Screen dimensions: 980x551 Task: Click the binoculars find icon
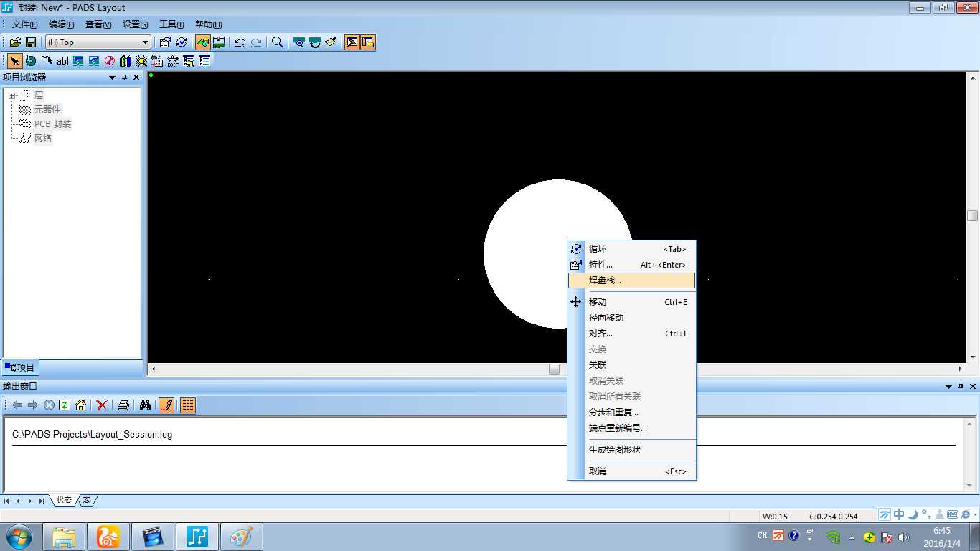[x=145, y=405]
